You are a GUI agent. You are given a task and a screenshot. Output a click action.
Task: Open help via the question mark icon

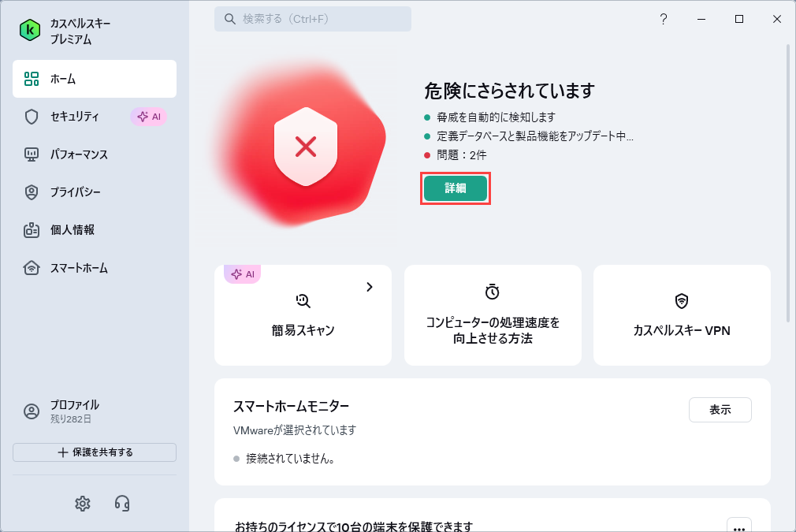664,19
